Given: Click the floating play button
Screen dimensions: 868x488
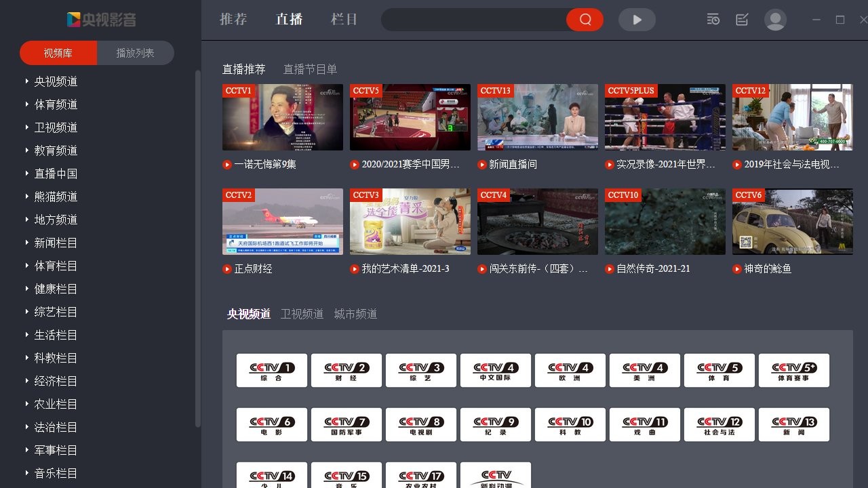Looking at the screenshot, I should (x=636, y=20).
